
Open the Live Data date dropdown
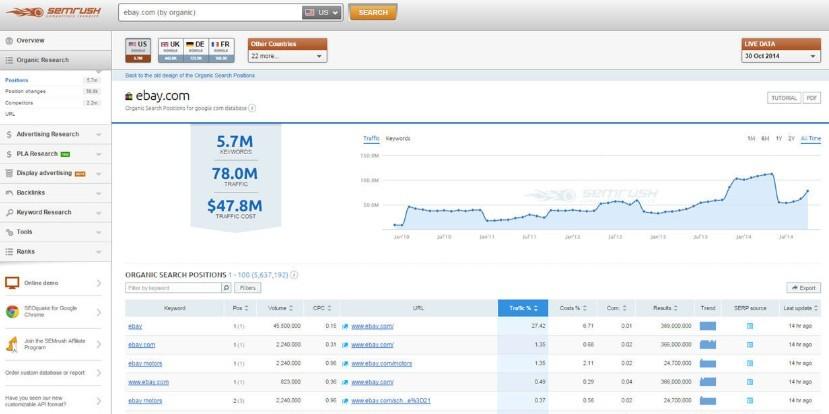click(x=781, y=56)
